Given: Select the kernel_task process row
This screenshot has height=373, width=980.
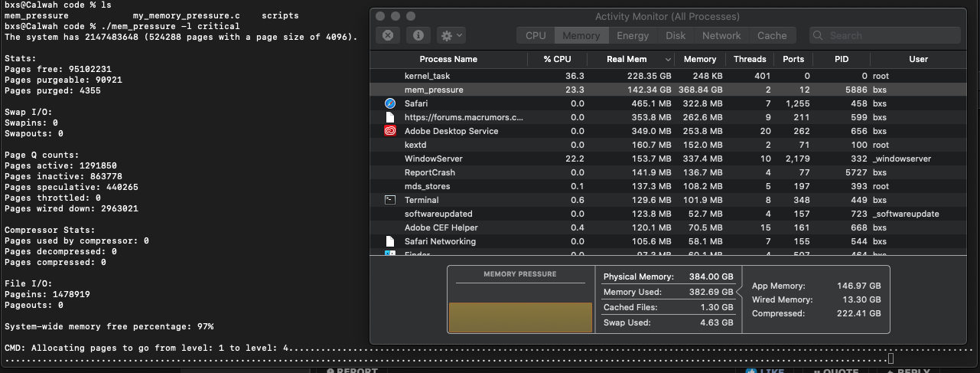Looking at the screenshot, I should (x=668, y=76).
